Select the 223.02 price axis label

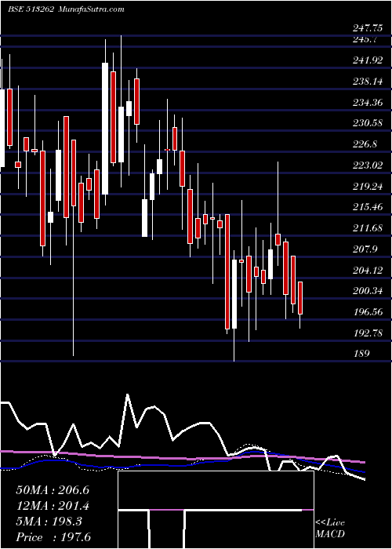click(x=368, y=165)
